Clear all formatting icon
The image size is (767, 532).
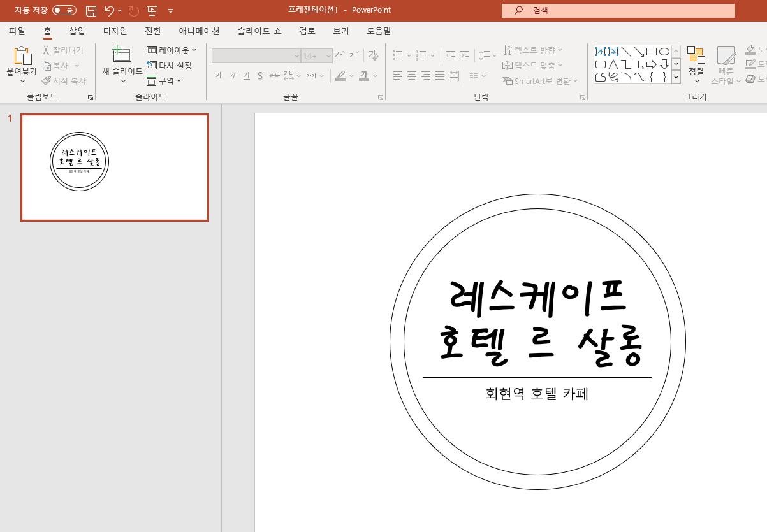(374, 55)
